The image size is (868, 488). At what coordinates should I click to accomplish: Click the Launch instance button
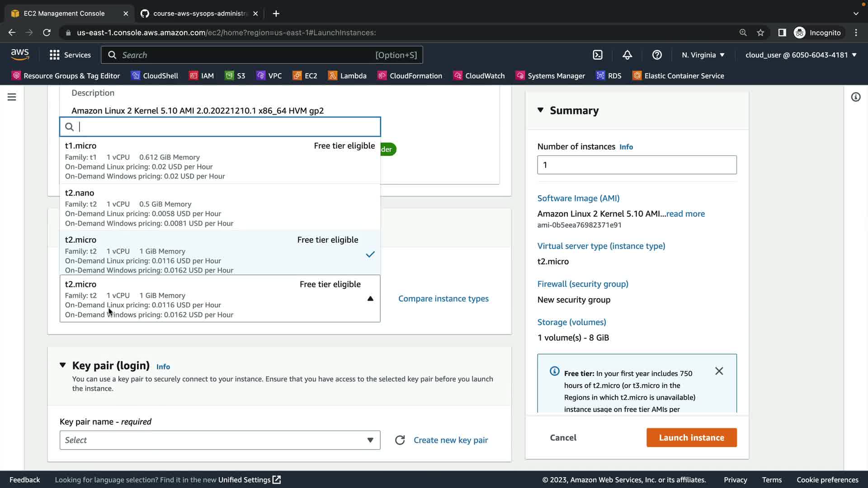(691, 437)
